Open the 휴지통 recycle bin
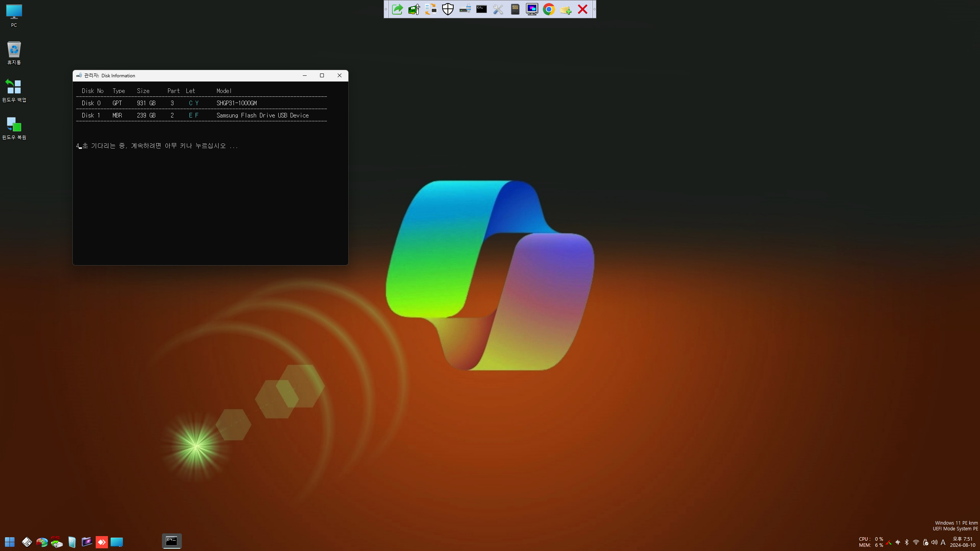Image resolution: width=980 pixels, height=551 pixels. 14,53
